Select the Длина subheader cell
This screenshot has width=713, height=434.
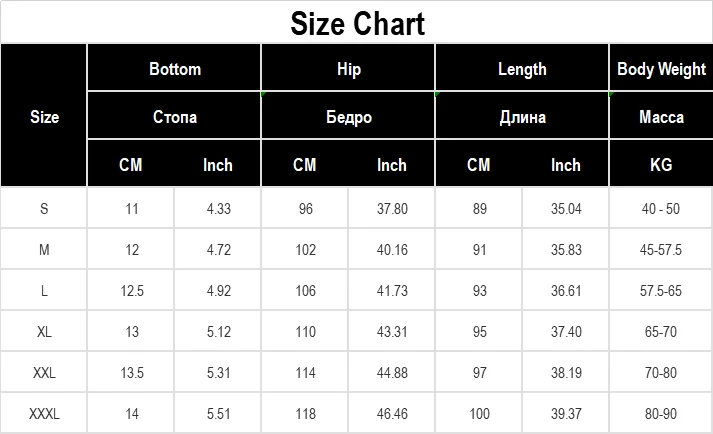522,117
